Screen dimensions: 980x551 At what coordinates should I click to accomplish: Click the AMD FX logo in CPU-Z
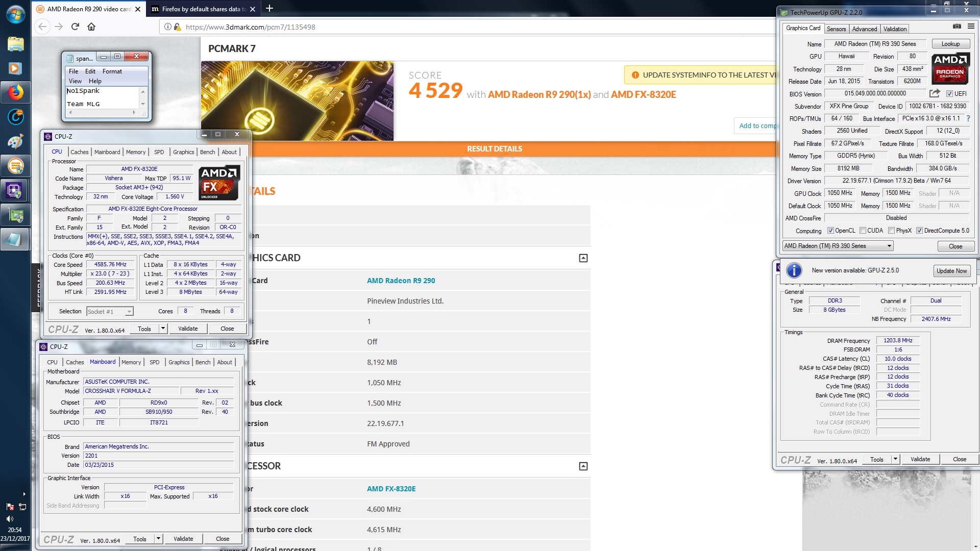click(218, 182)
